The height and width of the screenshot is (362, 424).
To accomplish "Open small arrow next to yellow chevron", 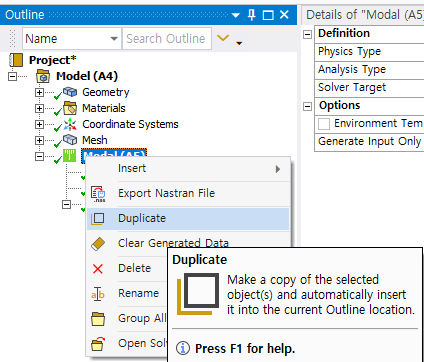I will tap(239, 43).
